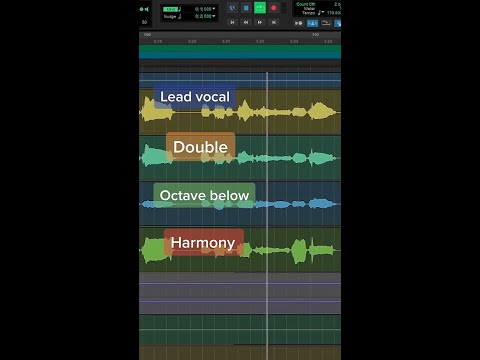Click the Record button in the transport

click(274, 8)
